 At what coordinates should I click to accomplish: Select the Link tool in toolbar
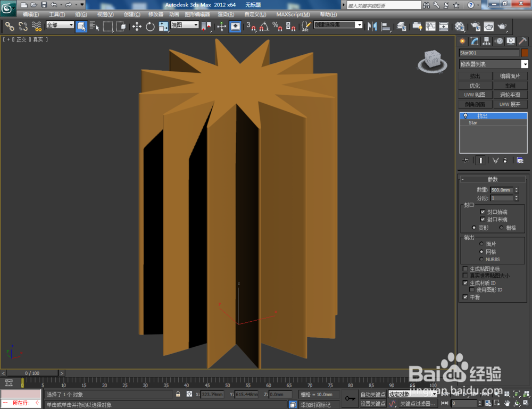pyautogui.click(x=10, y=27)
